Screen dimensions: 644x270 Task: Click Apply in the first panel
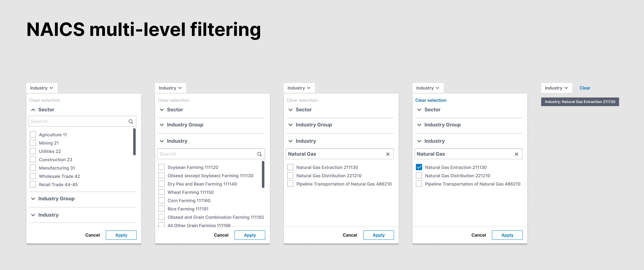121,235
